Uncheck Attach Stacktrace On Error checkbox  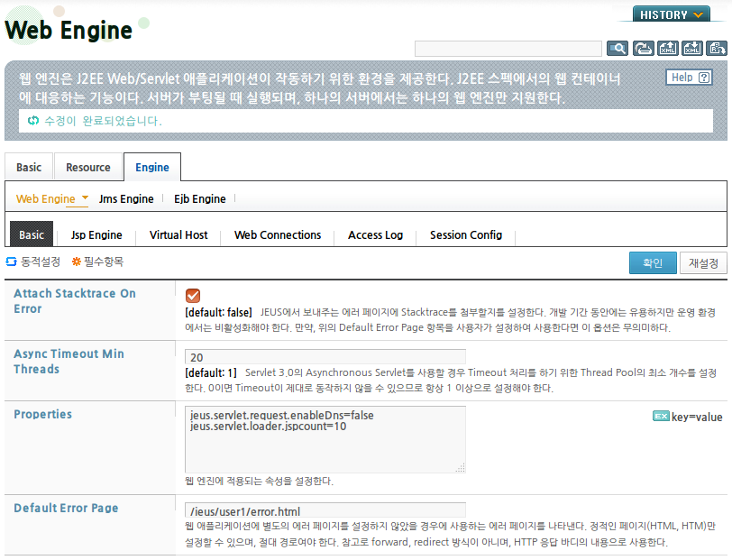click(193, 296)
